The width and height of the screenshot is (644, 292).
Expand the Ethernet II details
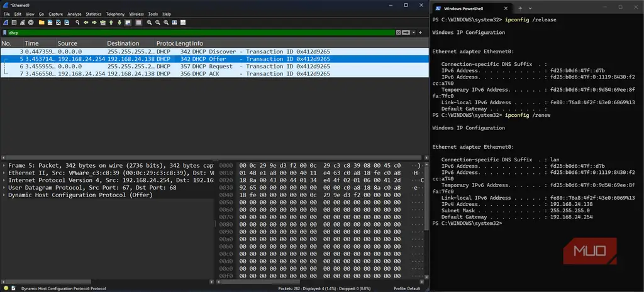[4, 173]
